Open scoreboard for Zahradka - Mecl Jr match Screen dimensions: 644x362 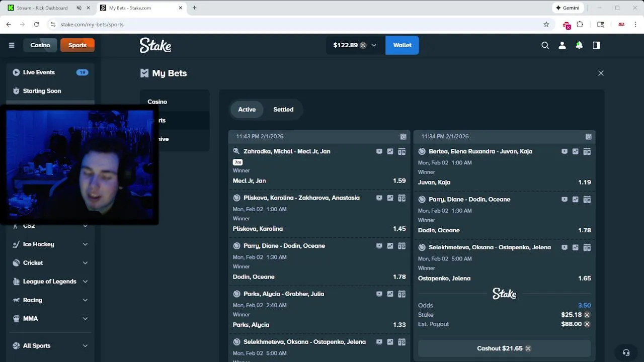(401, 151)
